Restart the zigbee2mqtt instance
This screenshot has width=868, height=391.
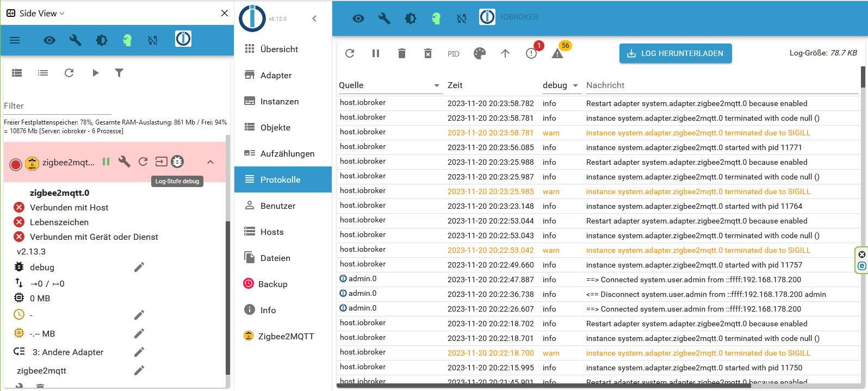pyautogui.click(x=143, y=162)
